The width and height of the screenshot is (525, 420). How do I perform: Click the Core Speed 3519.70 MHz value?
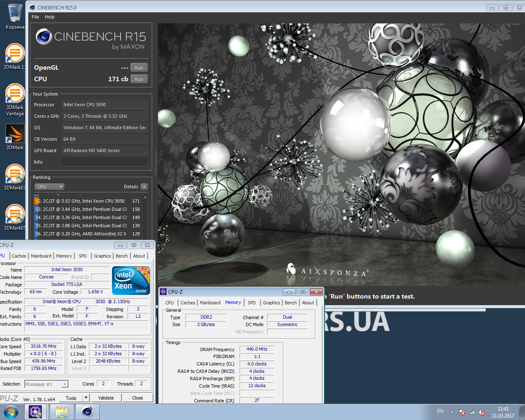click(43, 346)
